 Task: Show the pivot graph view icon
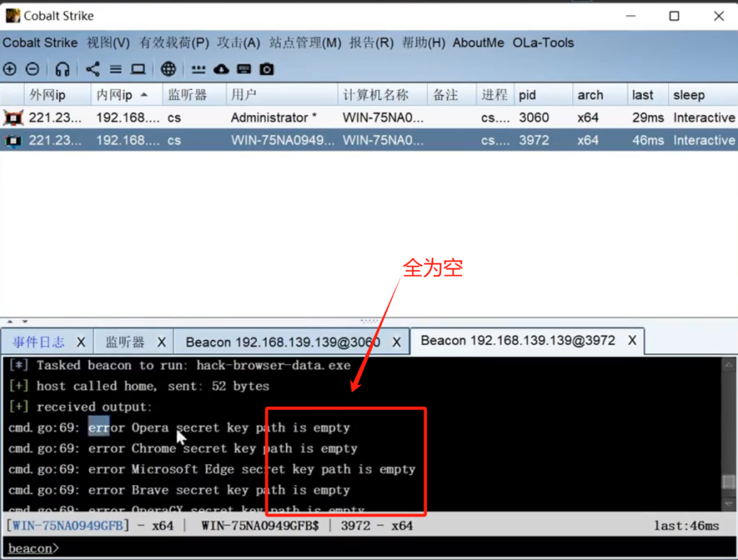[93, 69]
